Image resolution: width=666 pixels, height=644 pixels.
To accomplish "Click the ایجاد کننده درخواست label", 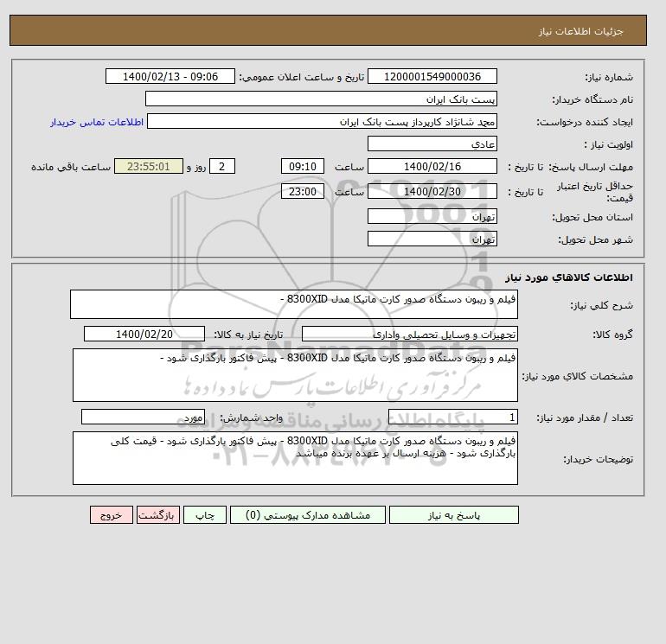I will click(x=585, y=122).
